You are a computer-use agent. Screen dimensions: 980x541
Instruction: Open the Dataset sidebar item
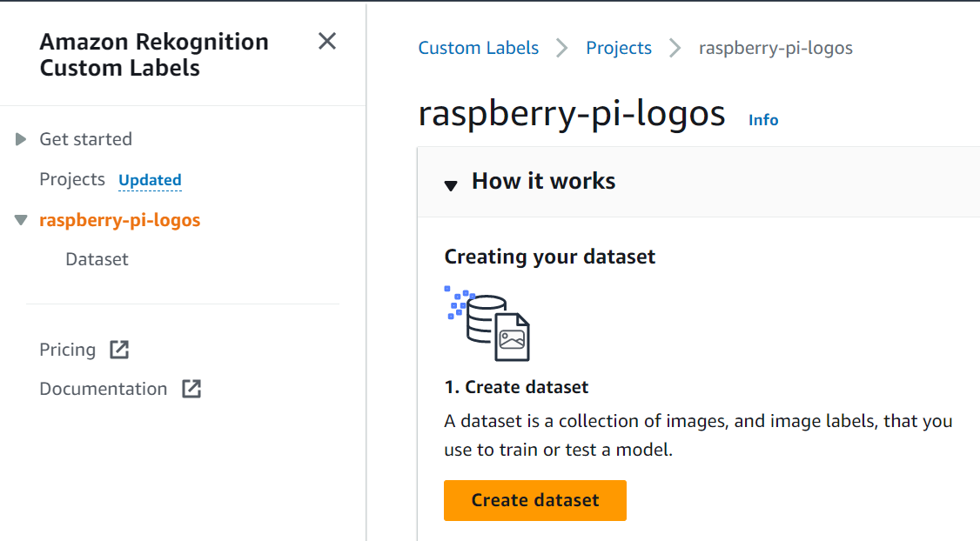(97, 259)
